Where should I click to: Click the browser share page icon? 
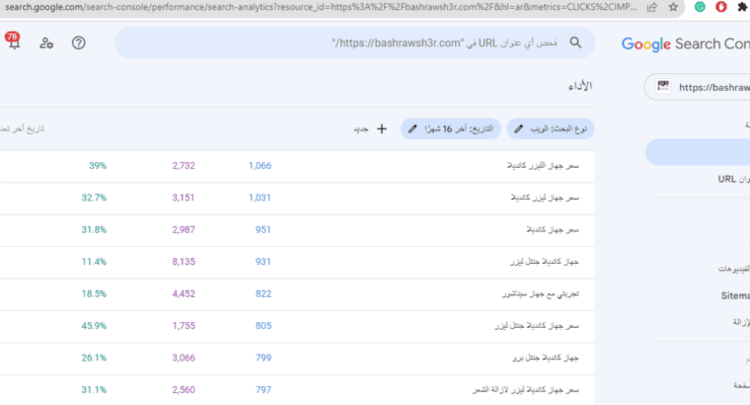[x=651, y=7]
